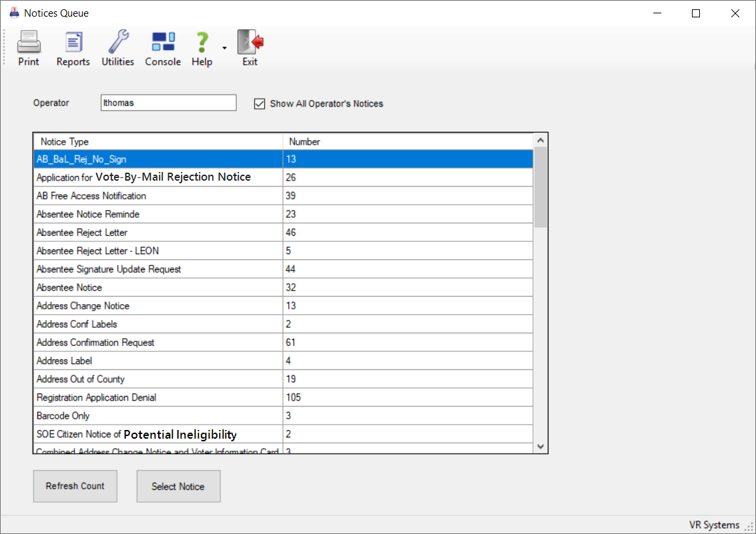Expand the Help dropdown arrow

coord(224,48)
